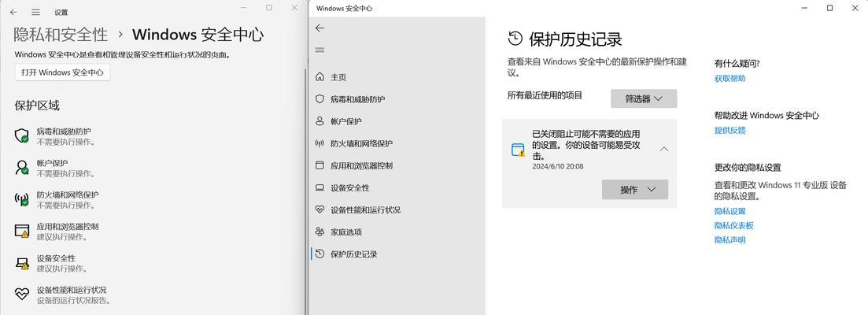Select 帐户保护 in Windows Security sidebar
The height and width of the screenshot is (315, 868).
coord(346,121)
